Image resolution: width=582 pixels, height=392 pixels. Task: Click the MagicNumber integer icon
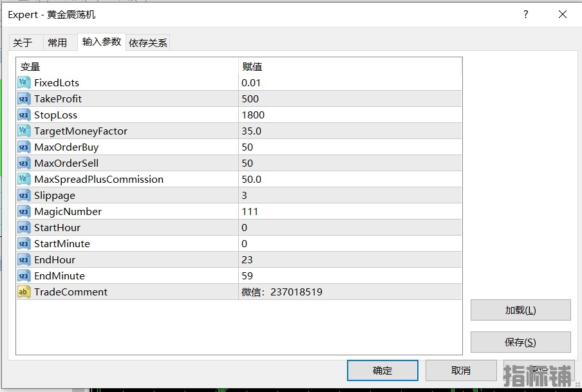point(24,211)
